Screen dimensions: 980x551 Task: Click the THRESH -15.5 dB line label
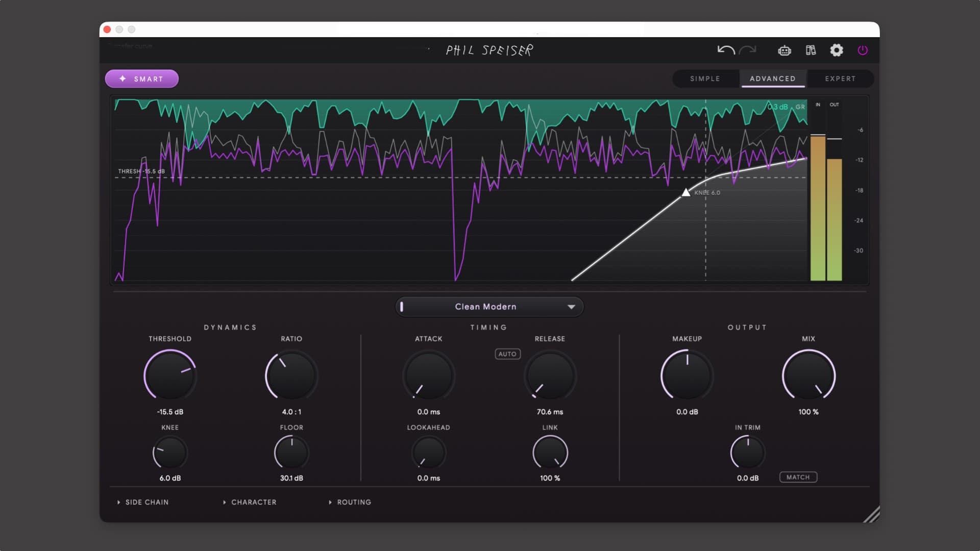pos(141,171)
